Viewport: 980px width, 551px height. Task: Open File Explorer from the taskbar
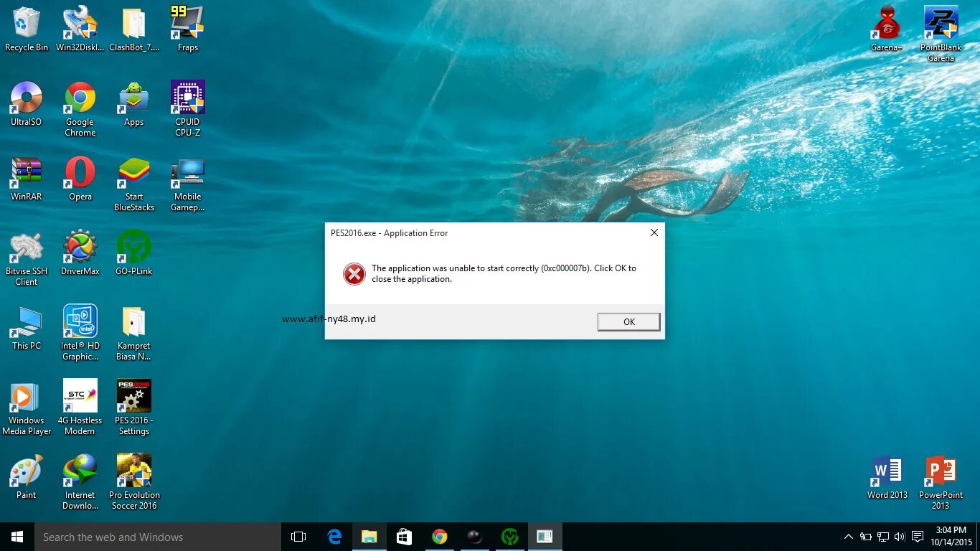tap(369, 537)
